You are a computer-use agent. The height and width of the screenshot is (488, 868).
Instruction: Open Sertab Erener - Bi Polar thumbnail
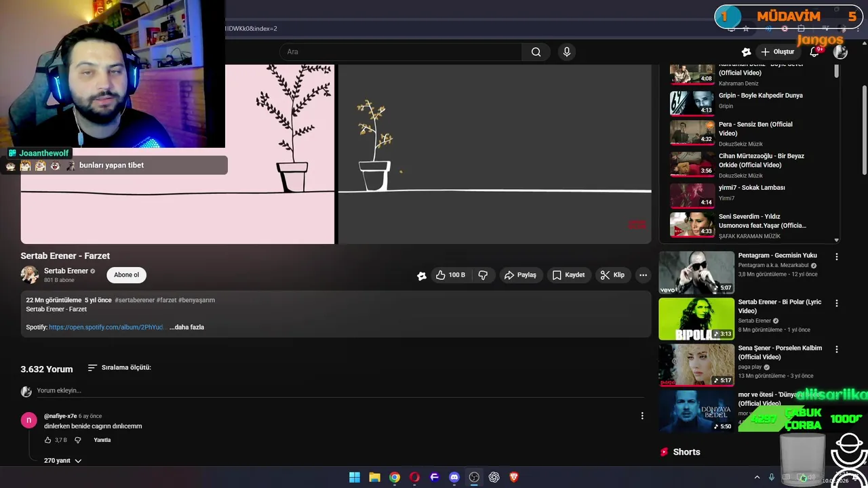[696, 319]
